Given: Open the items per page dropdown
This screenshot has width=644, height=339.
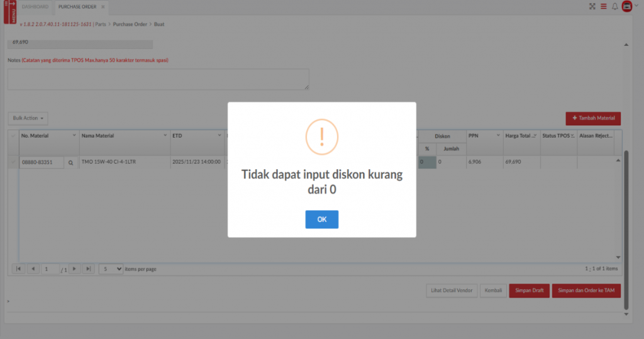Looking at the screenshot, I should coord(112,269).
